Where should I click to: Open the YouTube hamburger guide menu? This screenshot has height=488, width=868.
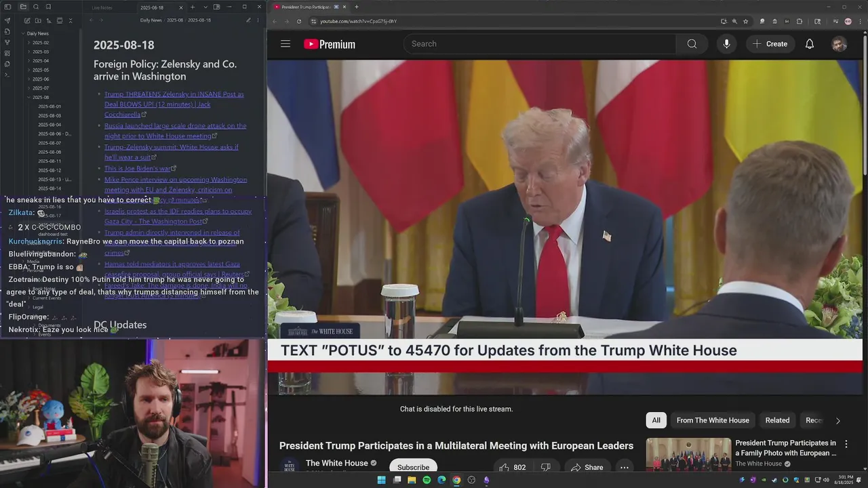pyautogui.click(x=285, y=44)
